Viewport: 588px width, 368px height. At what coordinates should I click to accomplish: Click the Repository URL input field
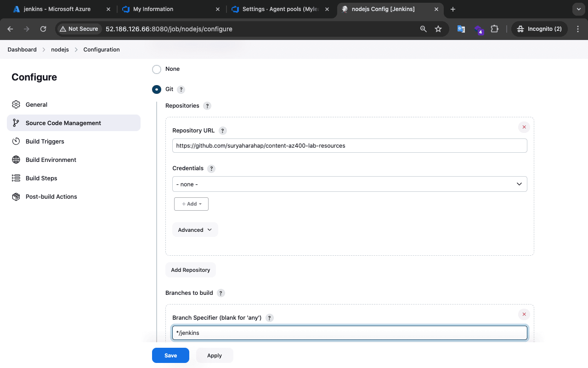click(350, 146)
